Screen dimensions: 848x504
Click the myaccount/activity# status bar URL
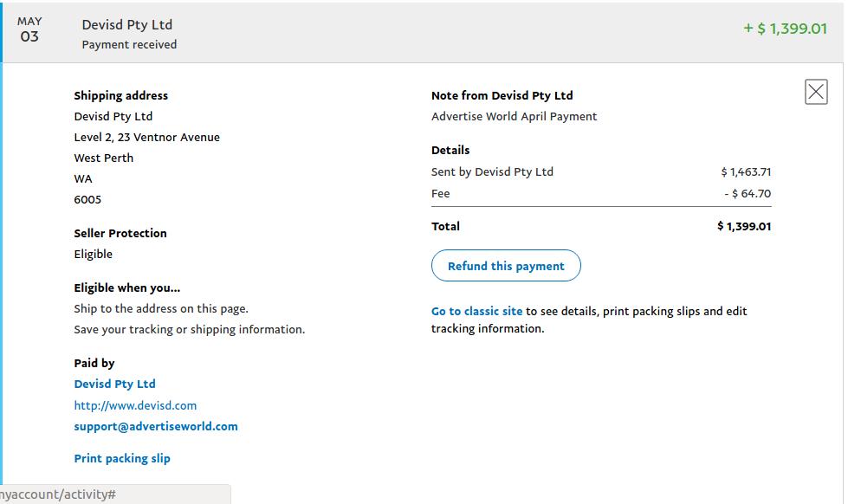(x=57, y=494)
